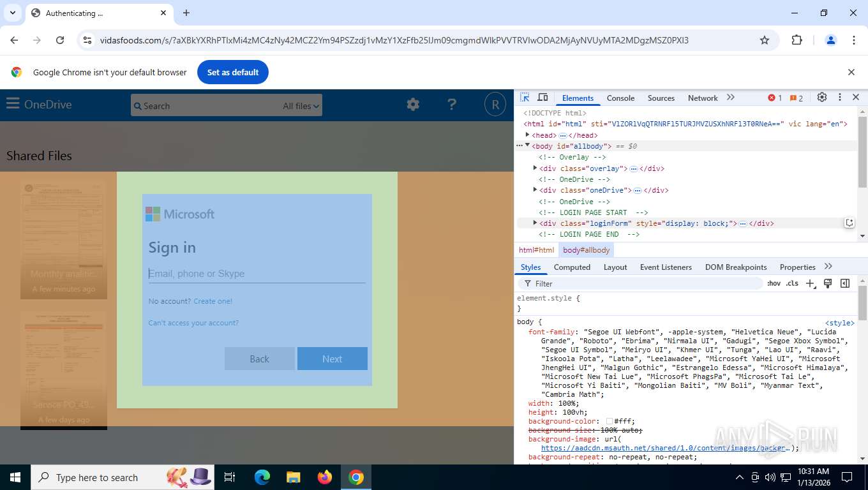Image resolution: width=868 pixels, height=490 pixels.
Task: Open the Monthly analytic file thumbnail
Action: [x=64, y=239]
